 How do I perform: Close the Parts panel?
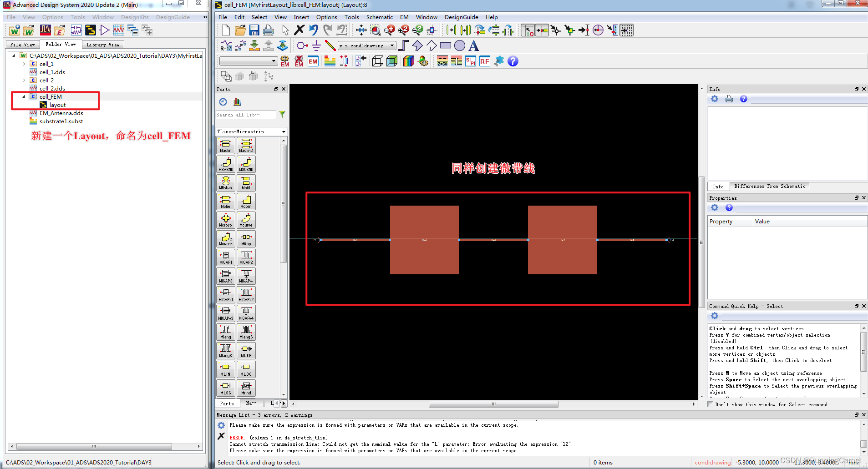click(x=284, y=89)
